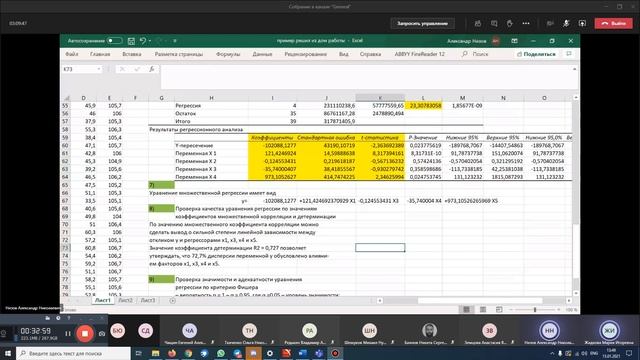Open WhatsApp from the taskbar

click(221, 353)
